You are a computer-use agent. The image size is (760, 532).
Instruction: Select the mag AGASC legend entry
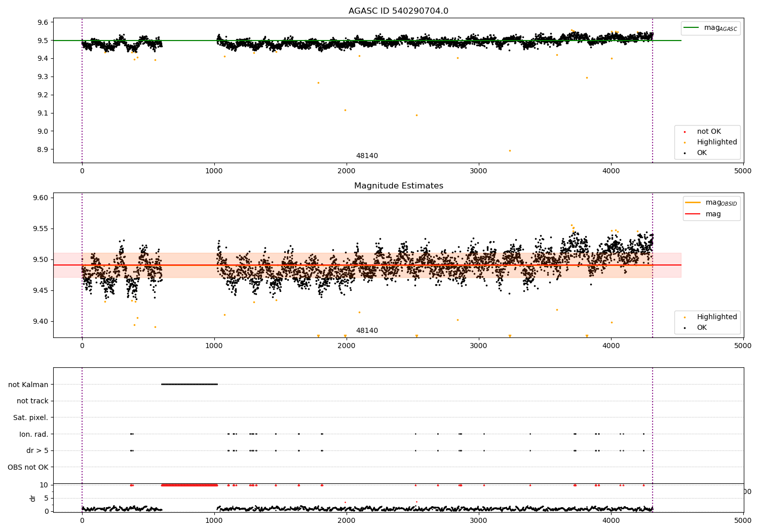point(711,28)
